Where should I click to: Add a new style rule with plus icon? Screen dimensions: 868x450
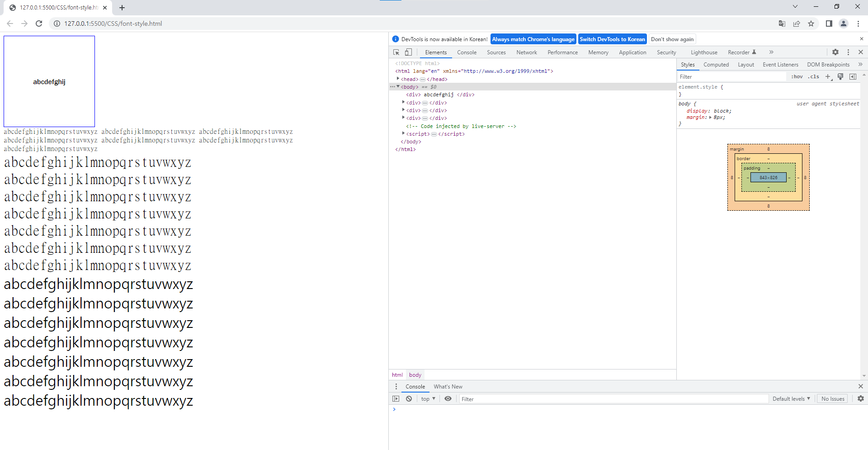[x=828, y=77]
